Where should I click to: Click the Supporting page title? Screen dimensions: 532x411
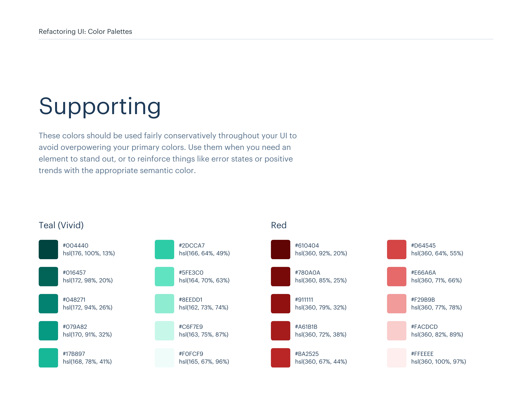[100, 106]
